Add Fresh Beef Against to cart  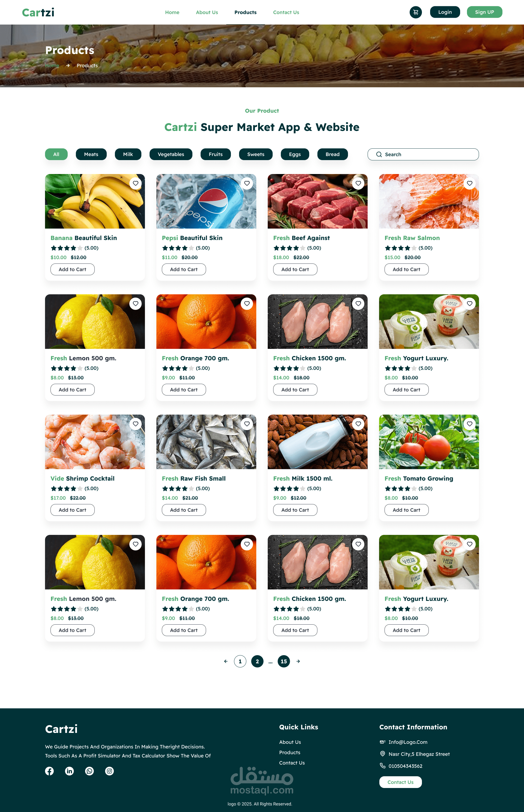click(x=295, y=269)
